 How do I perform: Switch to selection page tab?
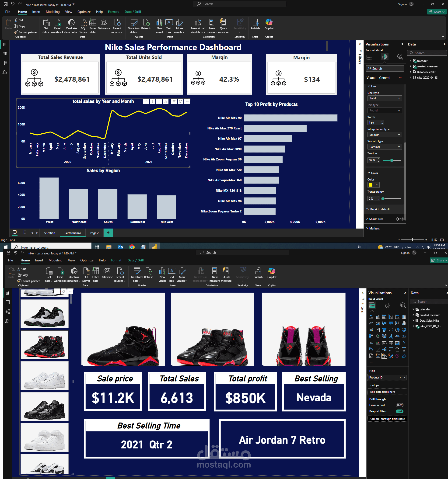[x=49, y=233]
